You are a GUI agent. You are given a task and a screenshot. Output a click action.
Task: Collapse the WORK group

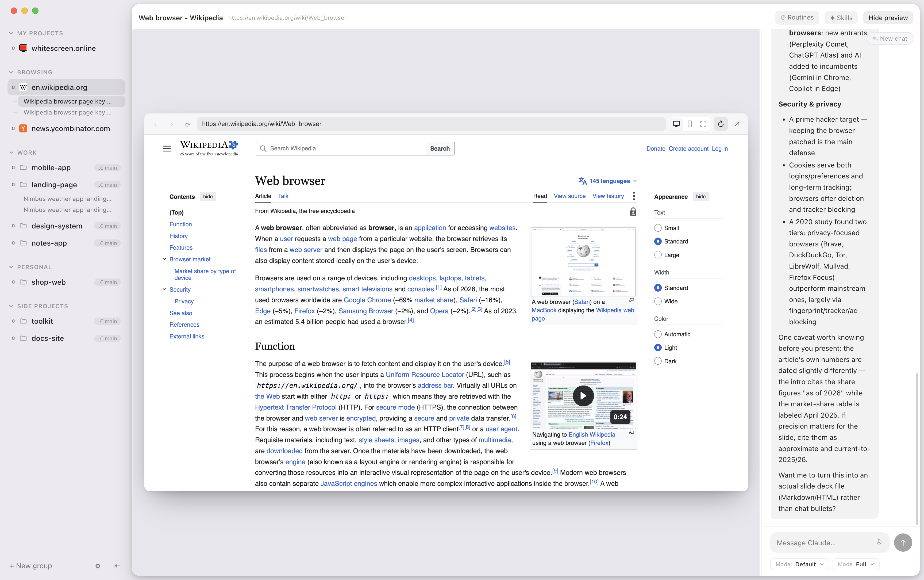(x=11, y=152)
